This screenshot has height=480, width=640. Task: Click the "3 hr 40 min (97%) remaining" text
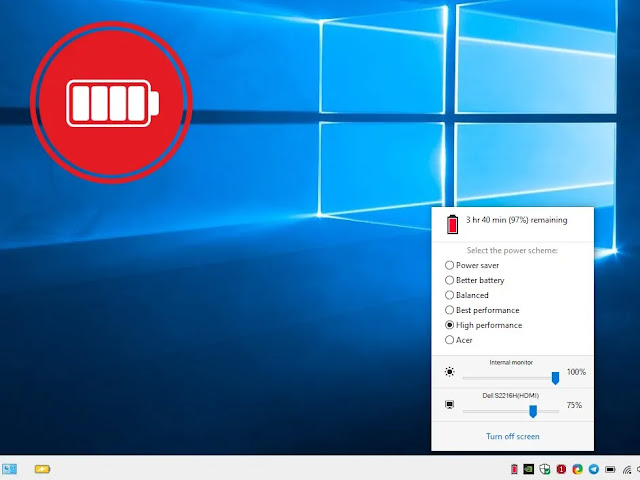517,220
